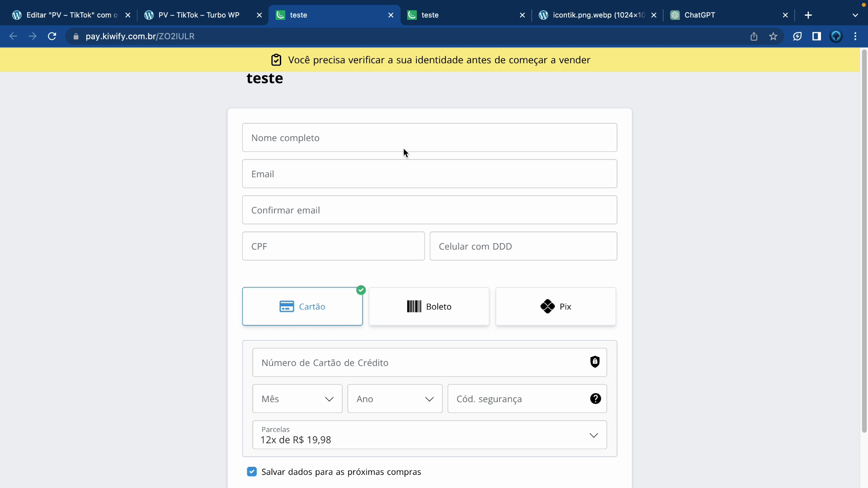This screenshot has width=868, height=488.
Task: Select Boleto payment method
Action: [x=429, y=306]
